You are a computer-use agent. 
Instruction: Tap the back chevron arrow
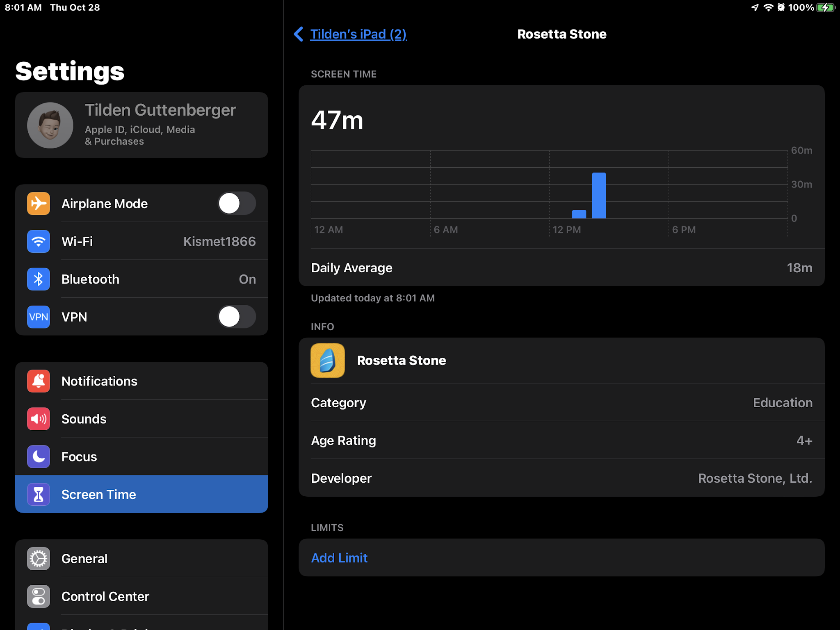[x=299, y=34]
